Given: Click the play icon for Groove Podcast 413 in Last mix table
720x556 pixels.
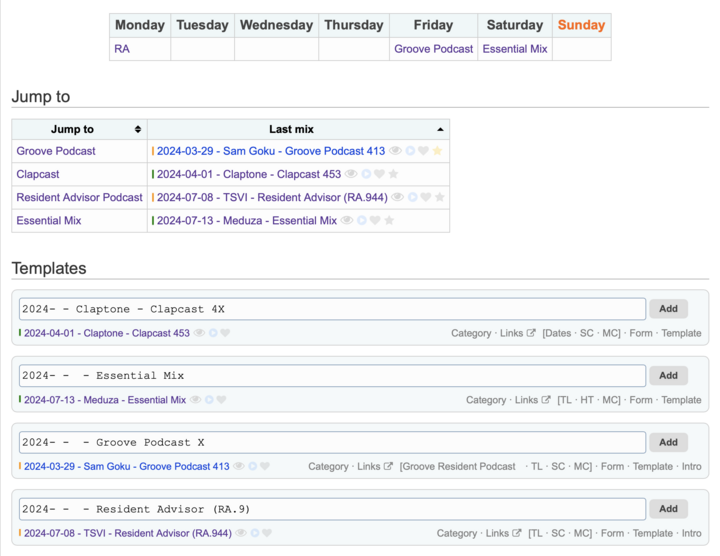Looking at the screenshot, I should click(410, 151).
